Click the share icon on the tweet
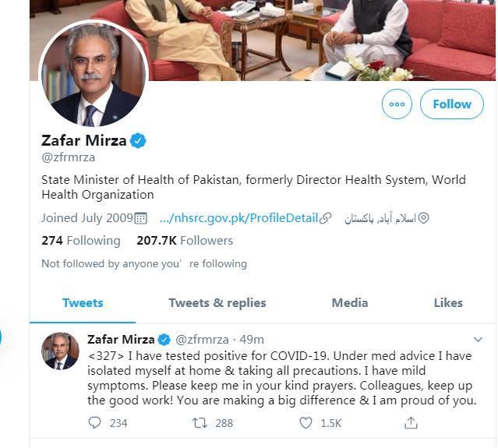 pos(411,423)
